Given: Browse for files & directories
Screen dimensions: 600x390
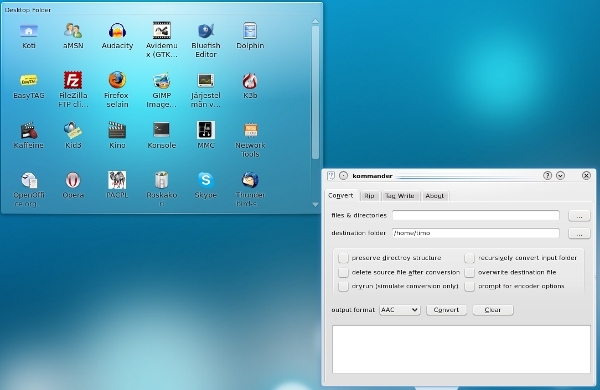Looking at the screenshot, I should click(579, 216).
